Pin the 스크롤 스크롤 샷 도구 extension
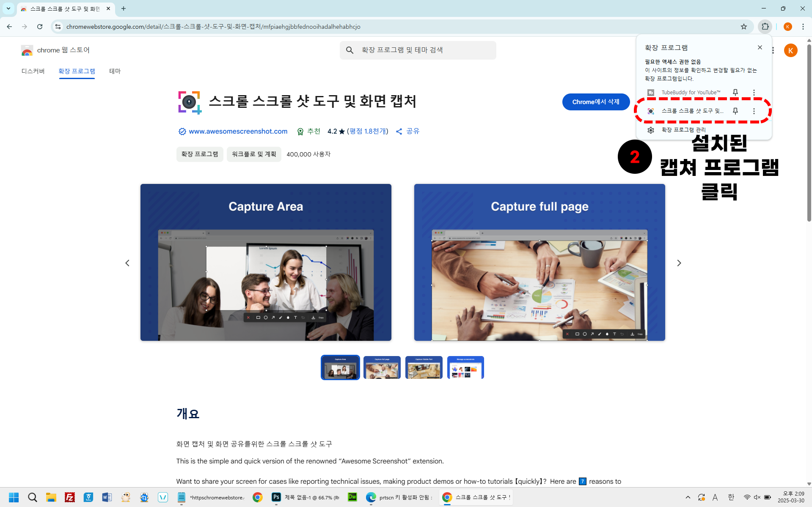The image size is (812, 507). point(735,111)
